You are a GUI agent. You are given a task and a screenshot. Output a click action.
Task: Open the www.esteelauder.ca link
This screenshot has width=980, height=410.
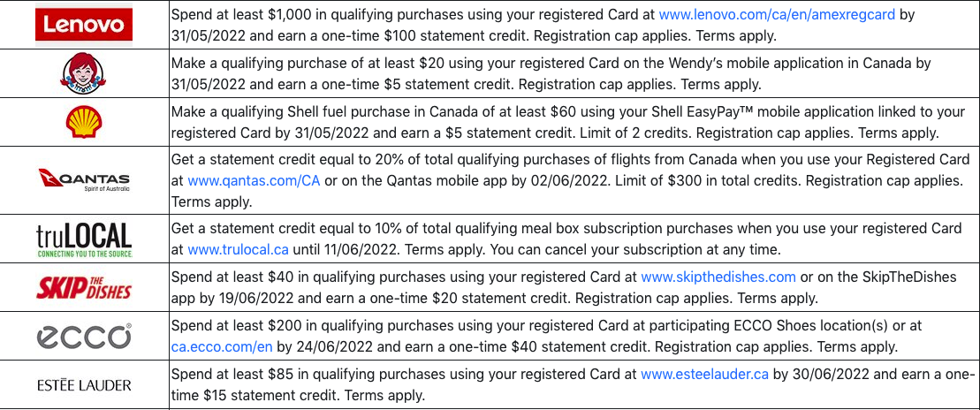tap(704, 375)
